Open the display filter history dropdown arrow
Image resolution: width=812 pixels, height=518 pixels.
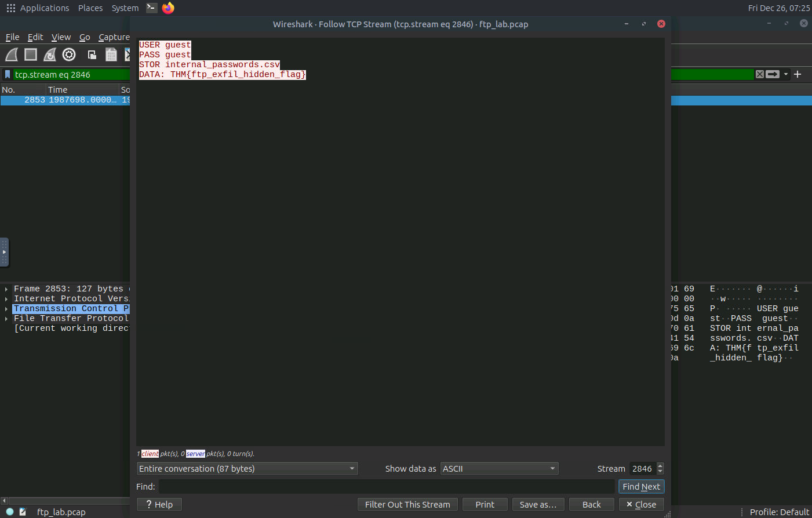point(786,74)
